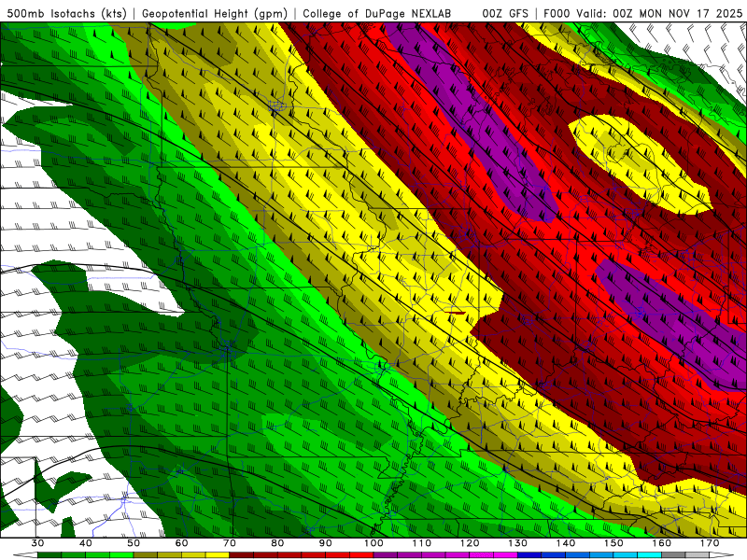Click the dark green color bar segment under 30
The height and width of the screenshot is (560, 747).
pos(49,555)
